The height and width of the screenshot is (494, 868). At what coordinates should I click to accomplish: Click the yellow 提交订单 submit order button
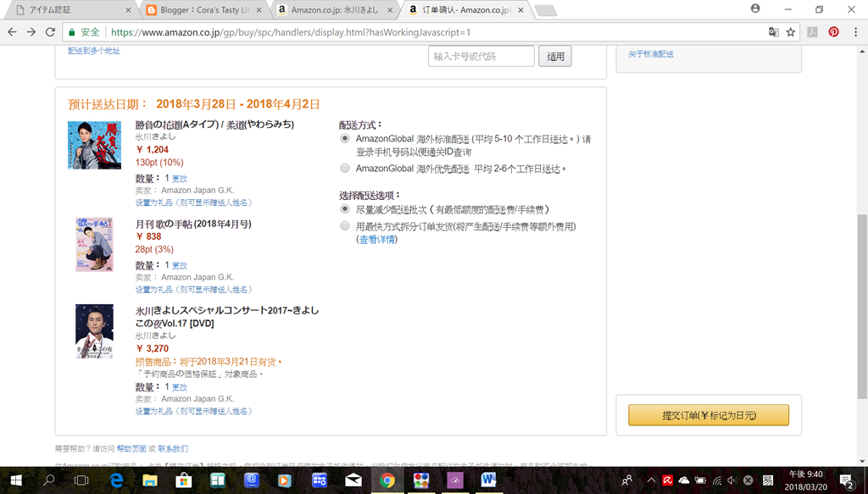(709, 415)
